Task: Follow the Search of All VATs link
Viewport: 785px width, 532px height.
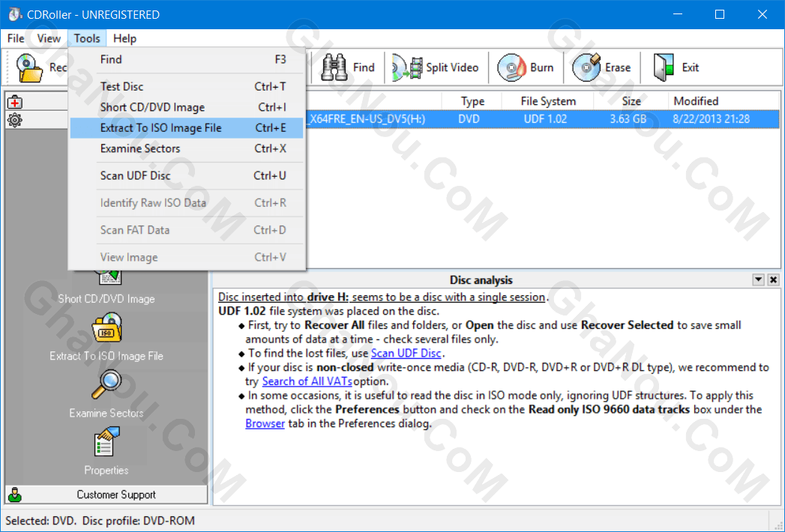Action: (307, 381)
